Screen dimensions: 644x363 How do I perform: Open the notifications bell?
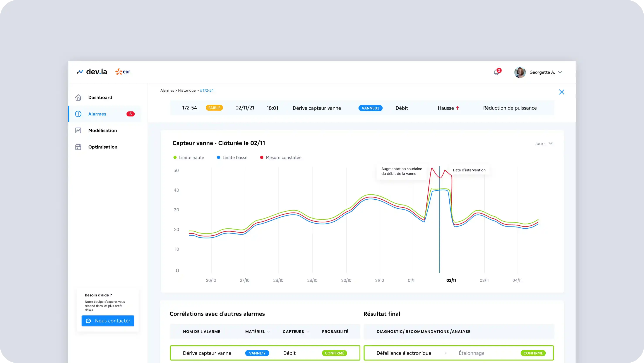click(x=497, y=72)
